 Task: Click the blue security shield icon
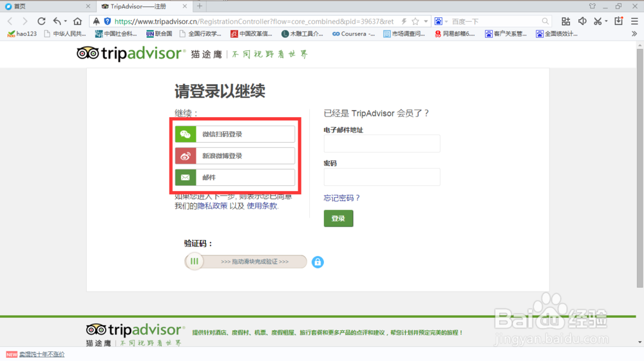click(x=107, y=21)
